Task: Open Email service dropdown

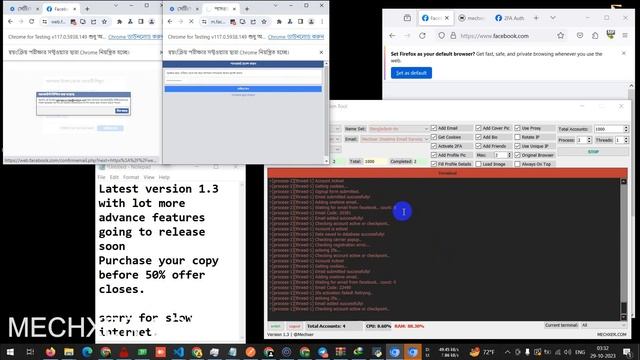Action: (394, 139)
